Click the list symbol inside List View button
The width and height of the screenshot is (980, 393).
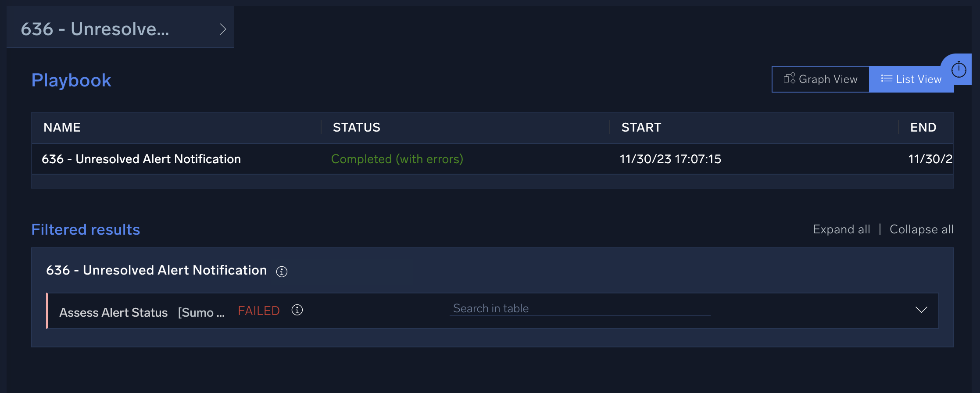click(887, 79)
